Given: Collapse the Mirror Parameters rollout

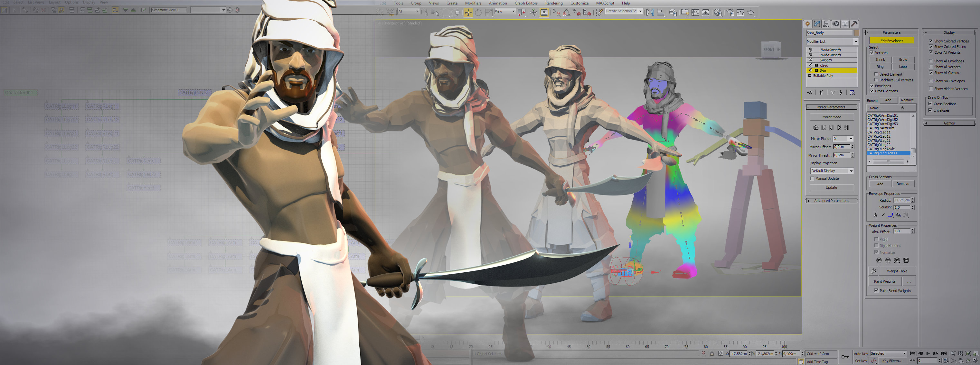Looking at the screenshot, I should 831,107.
